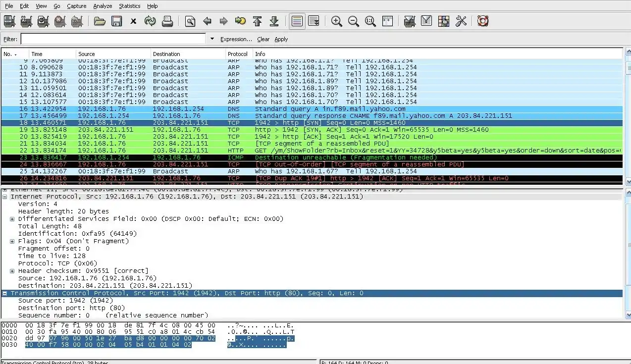
Task: Jump to the first packet
Action: [257, 21]
